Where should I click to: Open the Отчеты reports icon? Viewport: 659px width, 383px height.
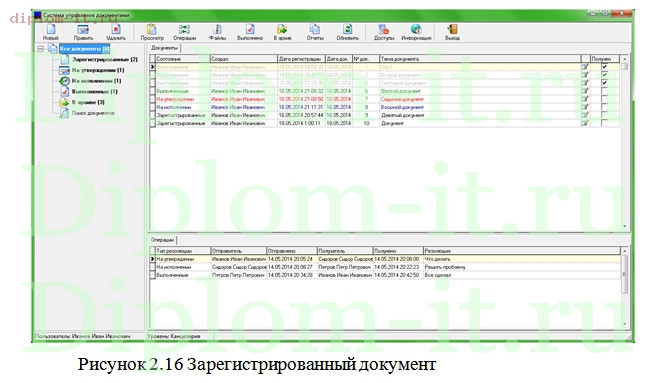point(315,32)
